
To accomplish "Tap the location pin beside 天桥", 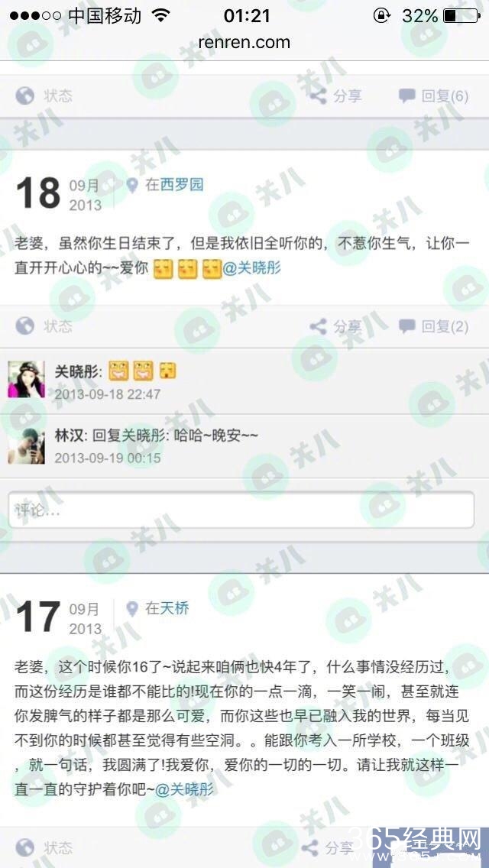I will [x=132, y=609].
